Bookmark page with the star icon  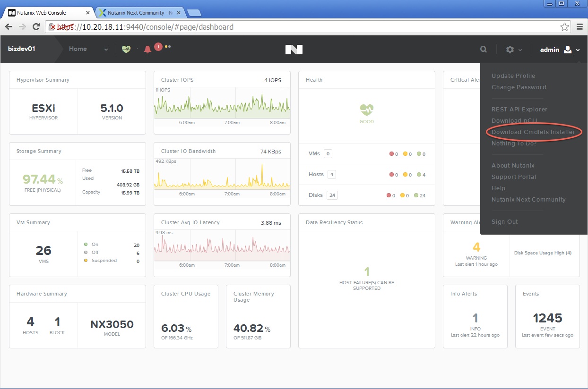coord(564,27)
